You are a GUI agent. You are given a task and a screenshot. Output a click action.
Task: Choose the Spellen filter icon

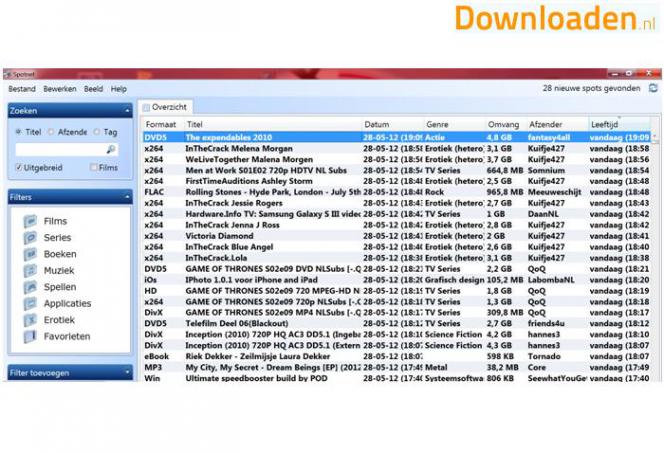(30, 287)
